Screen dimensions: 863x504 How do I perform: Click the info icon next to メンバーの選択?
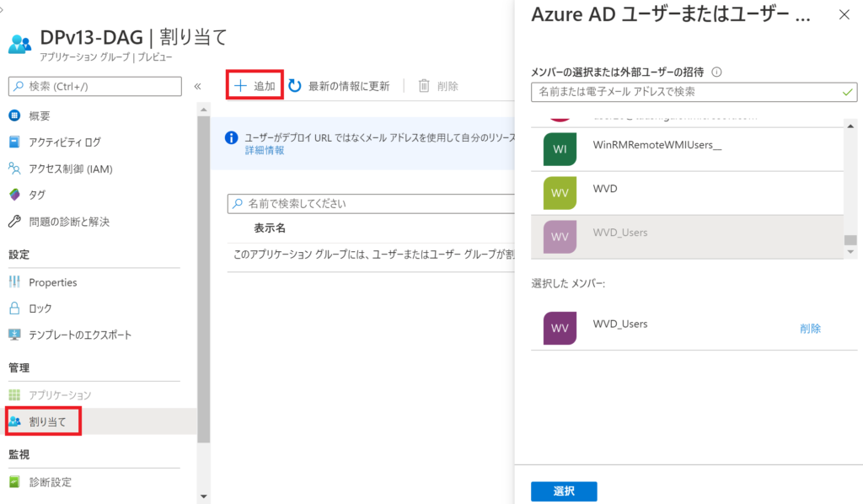716,72
